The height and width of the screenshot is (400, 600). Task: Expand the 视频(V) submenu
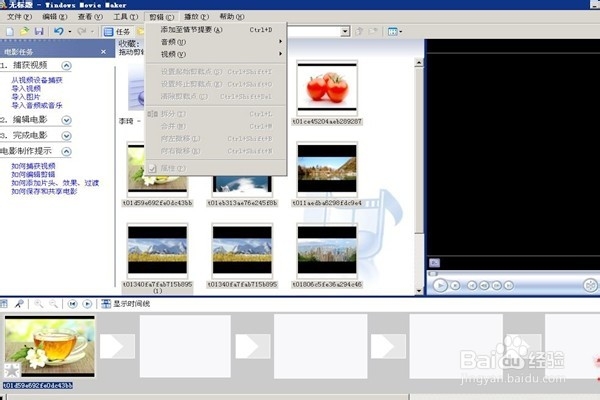(x=216, y=54)
